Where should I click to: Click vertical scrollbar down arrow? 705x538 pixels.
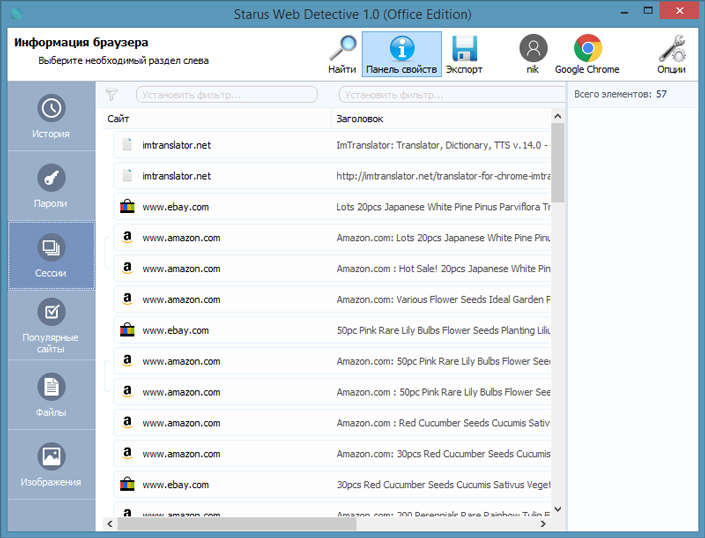coord(558,509)
